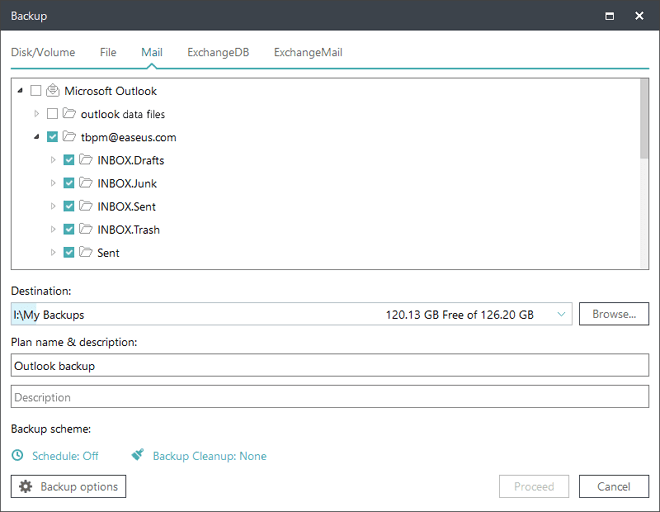This screenshot has height=512, width=660.
Task: Click the folder icon beside Sent
Action: click(x=86, y=252)
